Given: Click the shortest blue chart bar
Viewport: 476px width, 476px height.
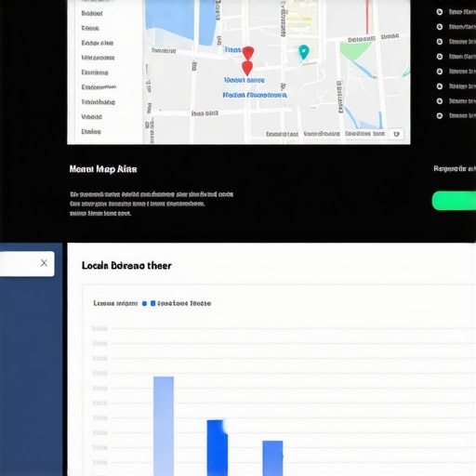Looking at the screenshot, I should [x=272, y=458].
